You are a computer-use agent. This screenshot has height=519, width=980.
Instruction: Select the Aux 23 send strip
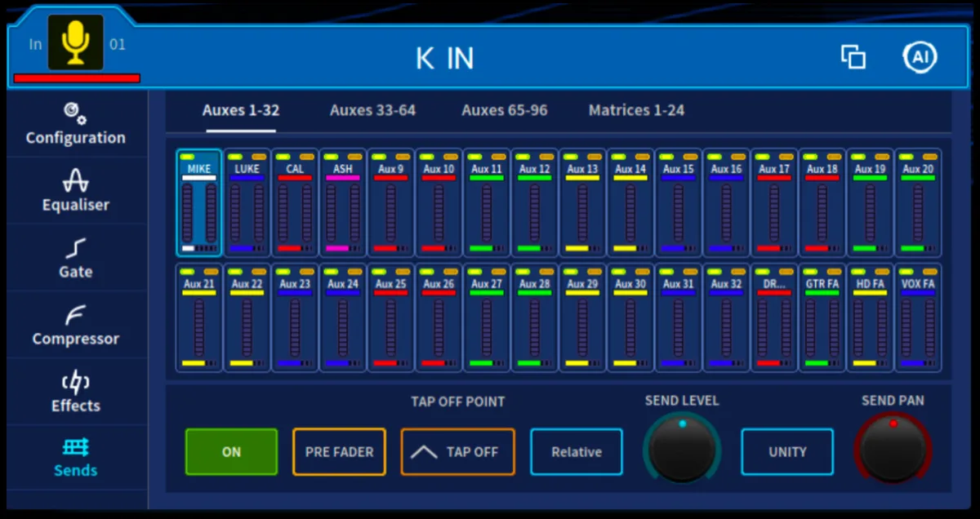(x=295, y=318)
